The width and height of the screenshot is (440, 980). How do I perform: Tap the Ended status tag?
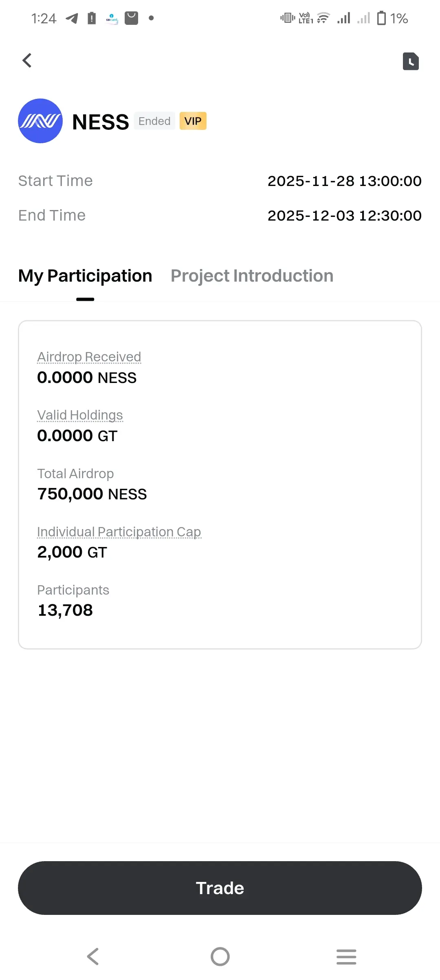click(154, 121)
